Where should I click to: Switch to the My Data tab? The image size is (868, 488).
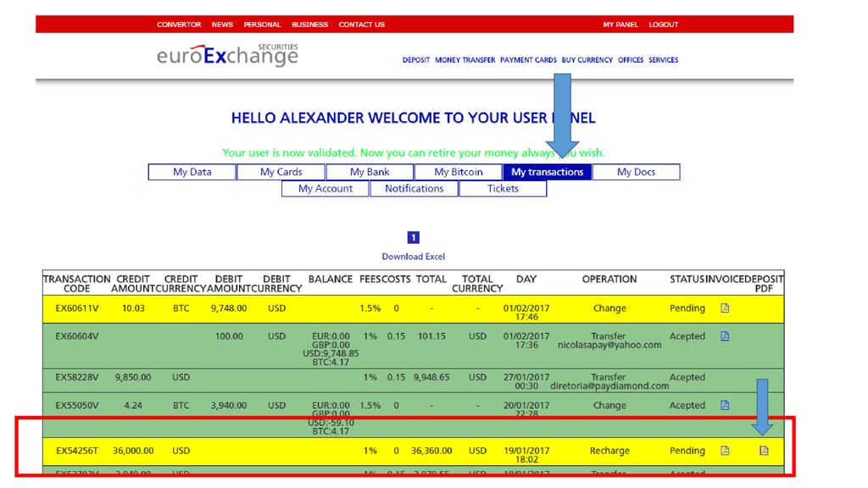192,172
